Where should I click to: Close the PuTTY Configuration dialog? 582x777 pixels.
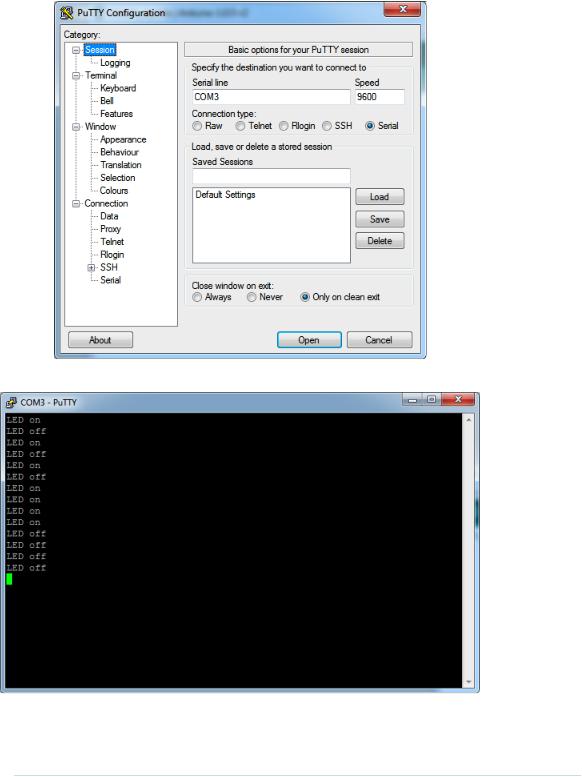click(x=403, y=9)
